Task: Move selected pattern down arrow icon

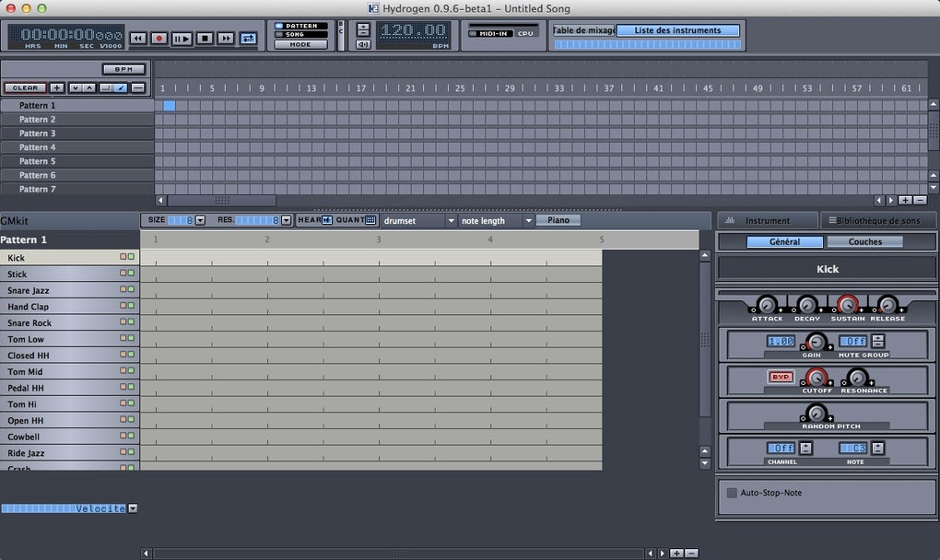Action: [x=75, y=88]
